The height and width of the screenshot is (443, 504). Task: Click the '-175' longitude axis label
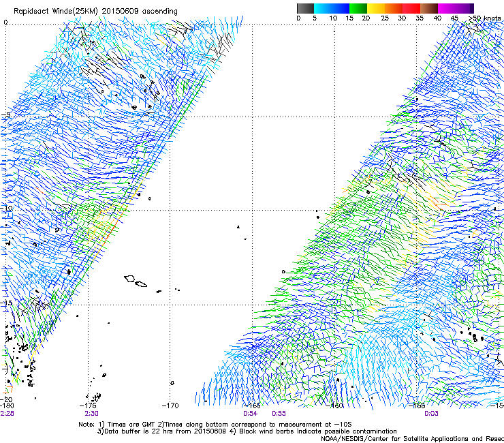(89, 406)
